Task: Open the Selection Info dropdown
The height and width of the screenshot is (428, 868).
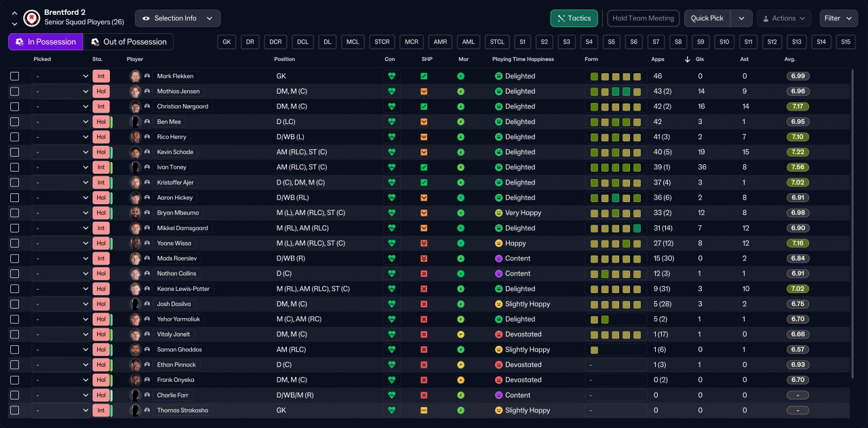Action: [178, 18]
